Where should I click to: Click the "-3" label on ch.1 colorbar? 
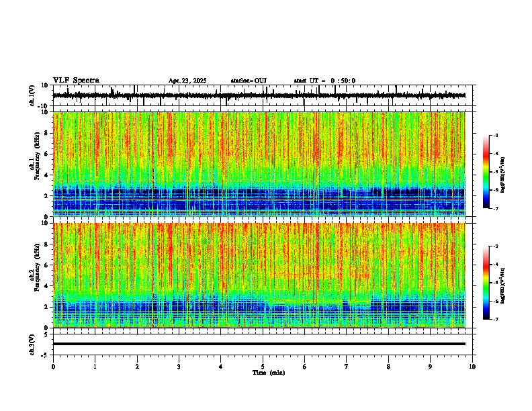(496, 136)
